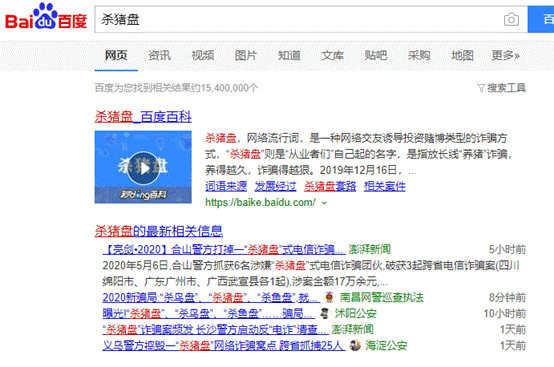Click the 海淀公安 avatar icon

tap(355, 345)
